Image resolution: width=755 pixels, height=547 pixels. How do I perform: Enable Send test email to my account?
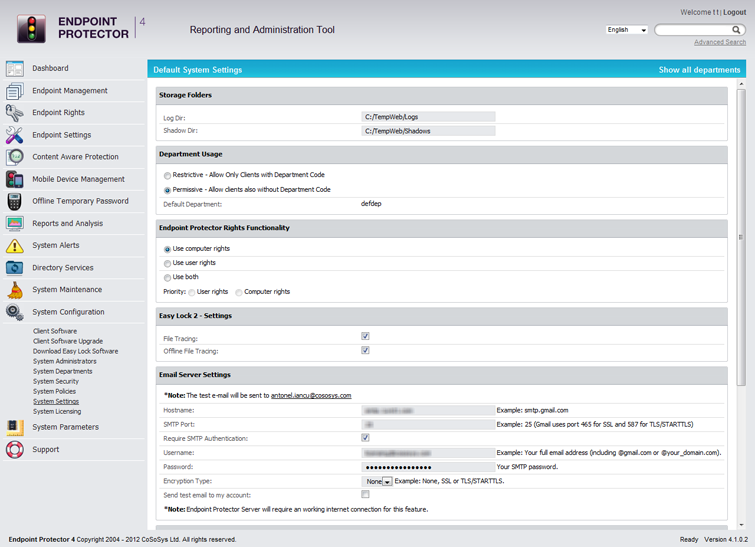tap(365, 494)
